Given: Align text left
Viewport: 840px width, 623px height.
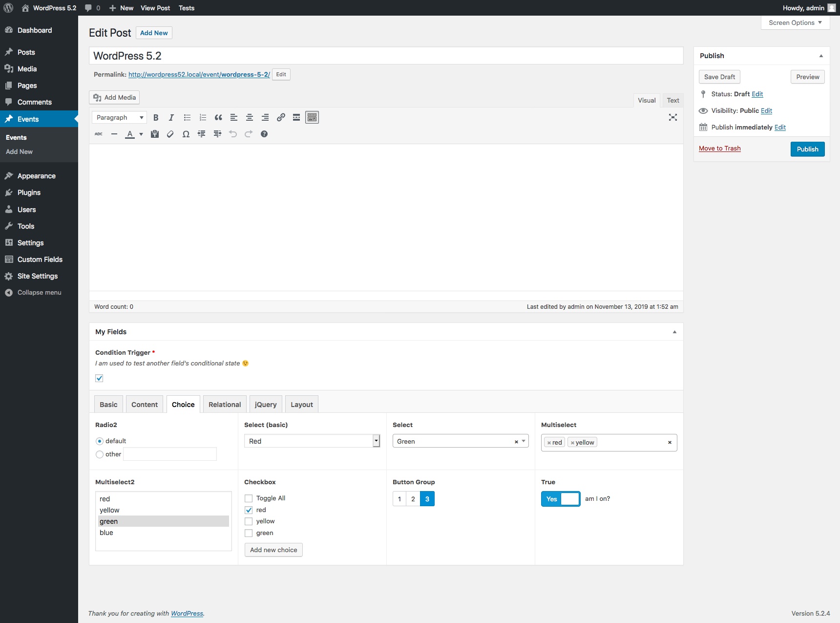Looking at the screenshot, I should point(234,117).
